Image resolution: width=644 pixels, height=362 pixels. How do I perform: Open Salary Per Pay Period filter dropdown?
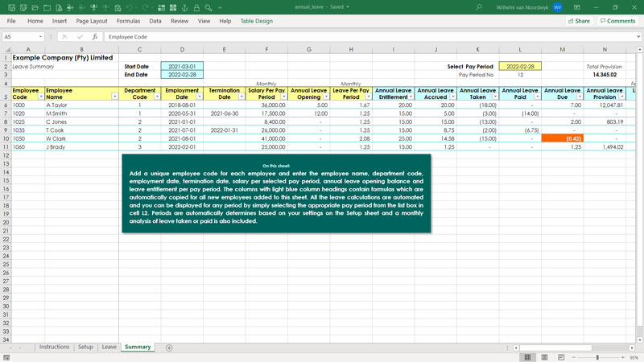coord(284,97)
